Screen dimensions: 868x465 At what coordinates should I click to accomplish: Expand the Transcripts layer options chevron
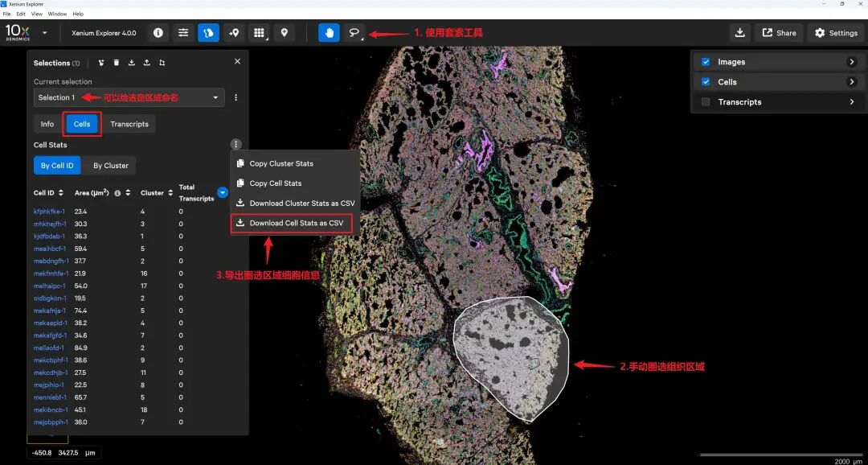(x=851, y=102)
